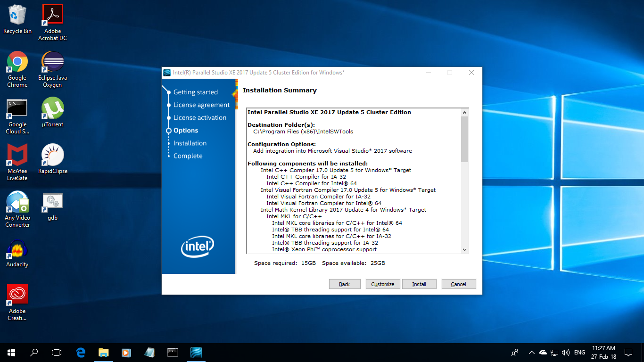Click the OneDrive cloud tray icon
644x362 pixels.
pos(543,352)
